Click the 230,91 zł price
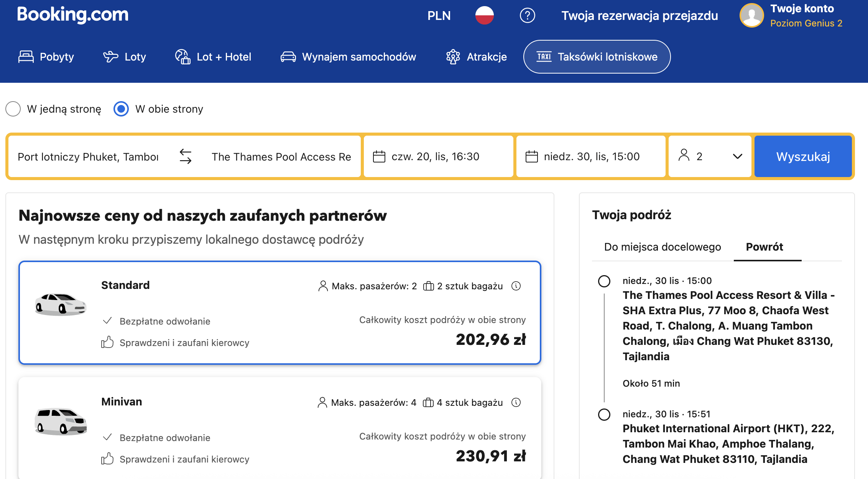 click(x=491, y=456)
